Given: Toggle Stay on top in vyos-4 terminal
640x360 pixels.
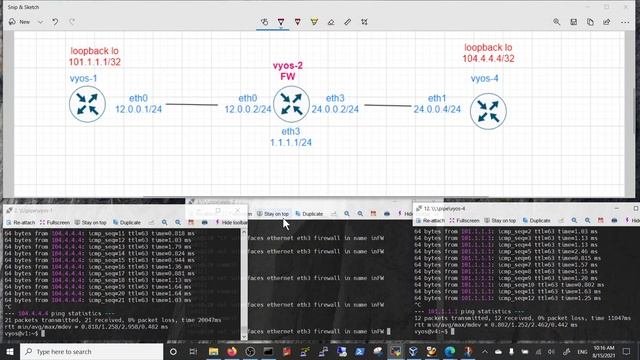Looking at the screenshot, I should (500, 220).
